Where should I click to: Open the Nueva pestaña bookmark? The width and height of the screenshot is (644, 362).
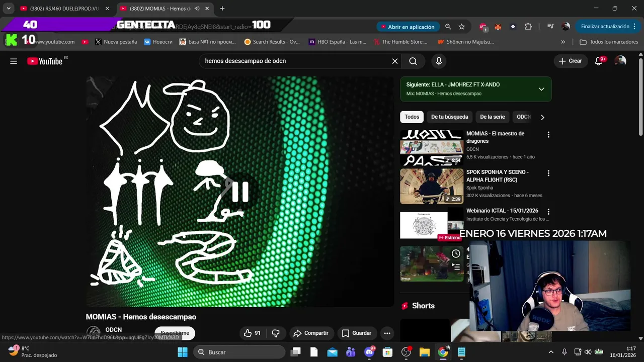click(116, 42)
